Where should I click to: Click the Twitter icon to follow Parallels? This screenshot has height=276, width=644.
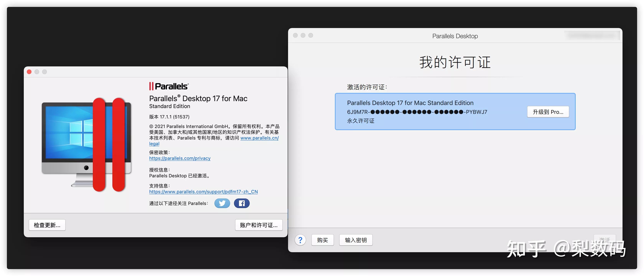click(x=222, y=203)
